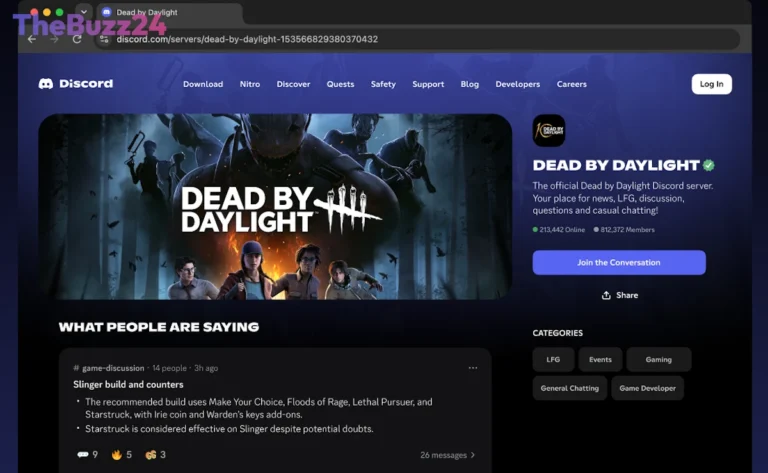The height and width of the screenshot is (473, 768).
Task: Click the 213,442 Online count
Action: [x=559, y=230]
